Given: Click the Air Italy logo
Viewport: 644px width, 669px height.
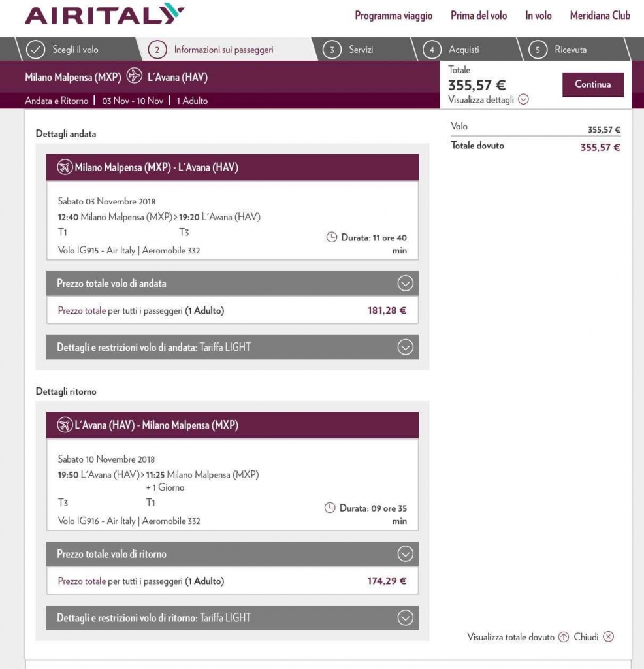Looking at the screenshot, I should point(105,14).
